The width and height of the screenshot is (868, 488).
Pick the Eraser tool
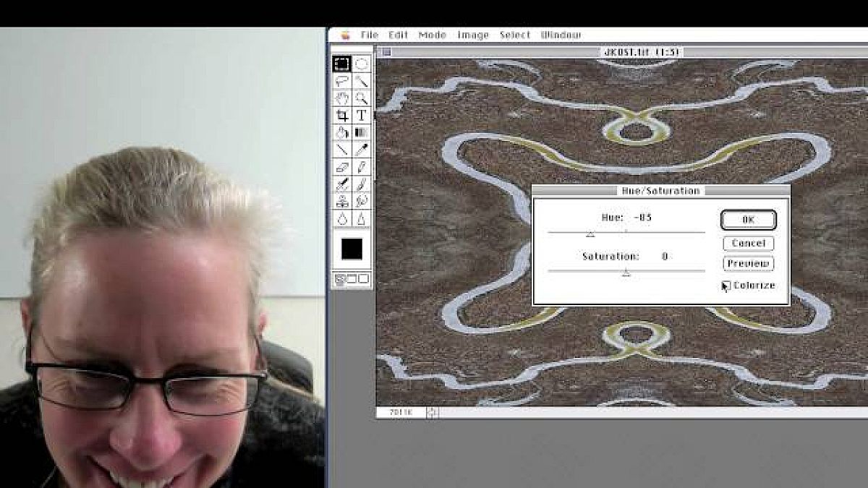(x=342, y=167)
